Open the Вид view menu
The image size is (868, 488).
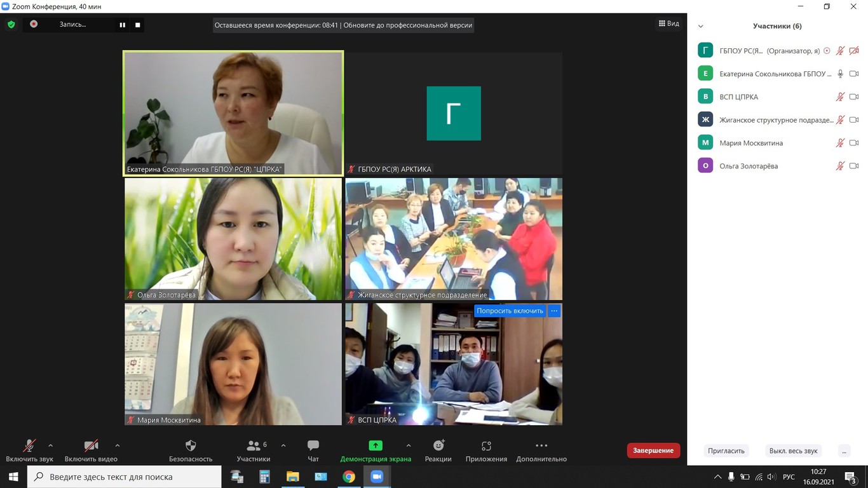(x=668, y=24)
